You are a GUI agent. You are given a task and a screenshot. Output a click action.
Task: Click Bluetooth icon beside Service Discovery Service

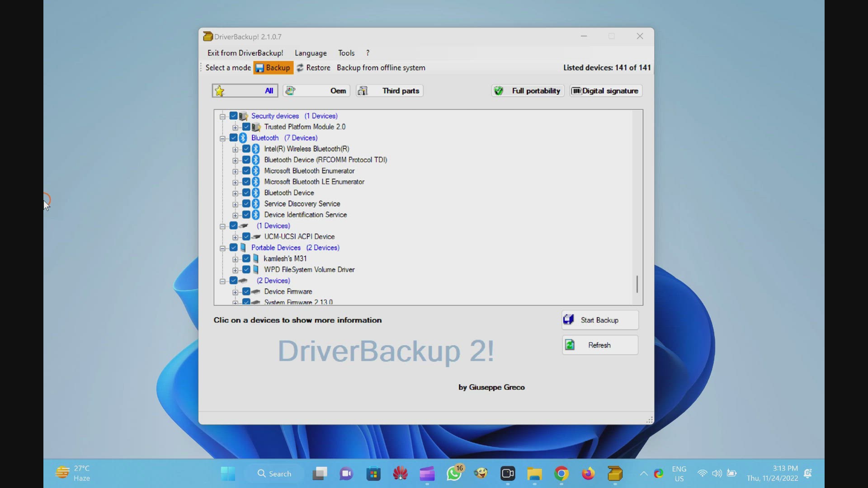click(256, 204)
